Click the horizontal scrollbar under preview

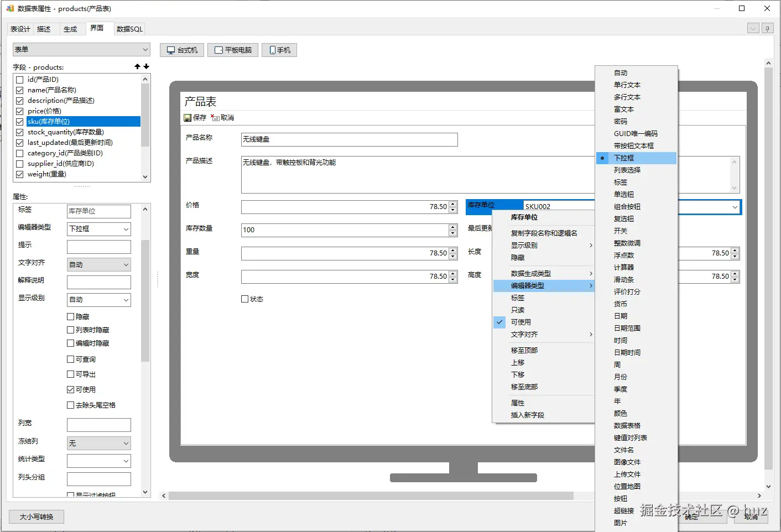click(x=371, y=496)
